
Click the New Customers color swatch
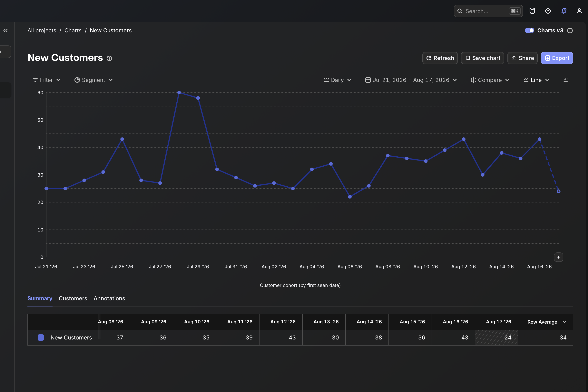[41, 338]
